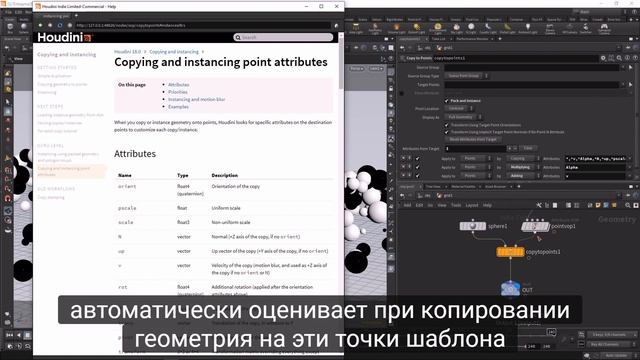This screenshot has height=360, width=640.
Task: Click the Help search field
Action: (283, 37)
